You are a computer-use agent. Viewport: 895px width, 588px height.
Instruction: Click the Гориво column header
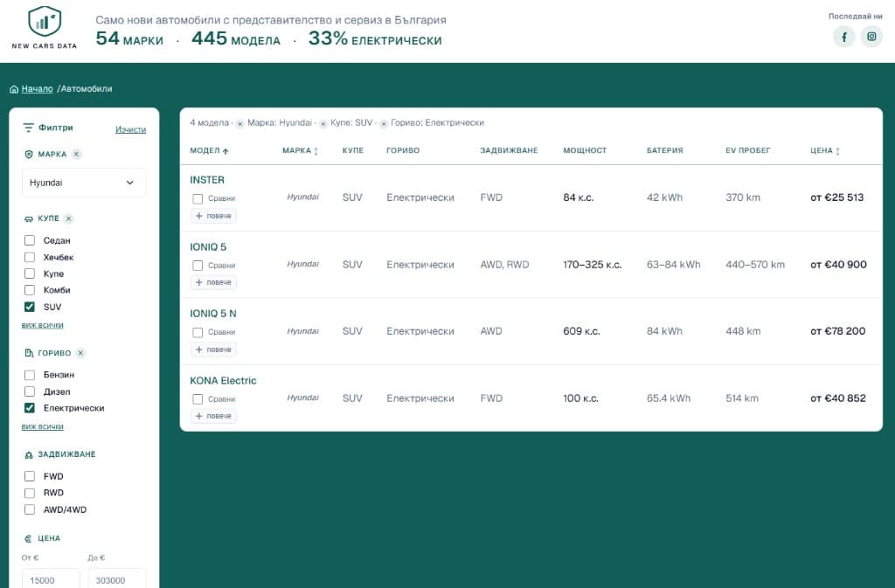point(403,150)
